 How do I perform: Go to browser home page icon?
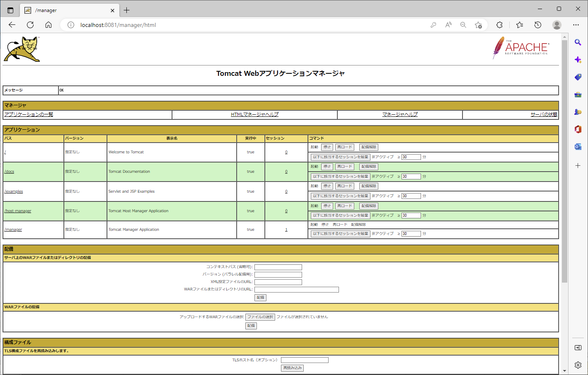(48, 25)
